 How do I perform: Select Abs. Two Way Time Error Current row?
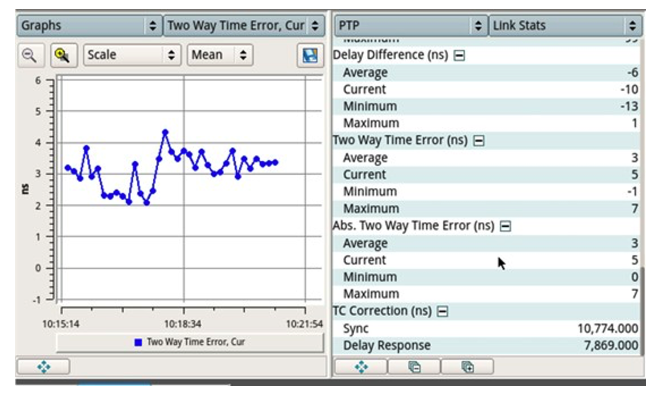(486, 260)
